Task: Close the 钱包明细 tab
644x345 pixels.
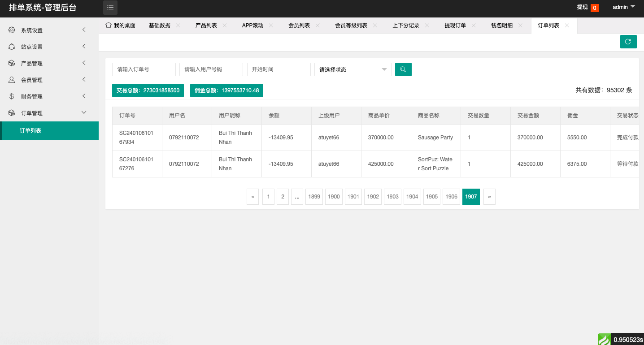Action: pyautogui.click(x=520, y=26)
